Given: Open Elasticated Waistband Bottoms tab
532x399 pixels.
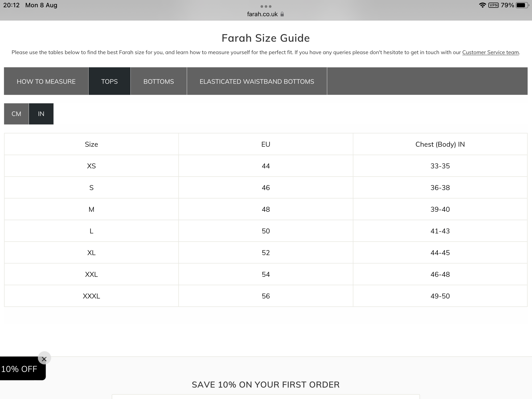Looking at the screenshot, I should coord(257,81).
